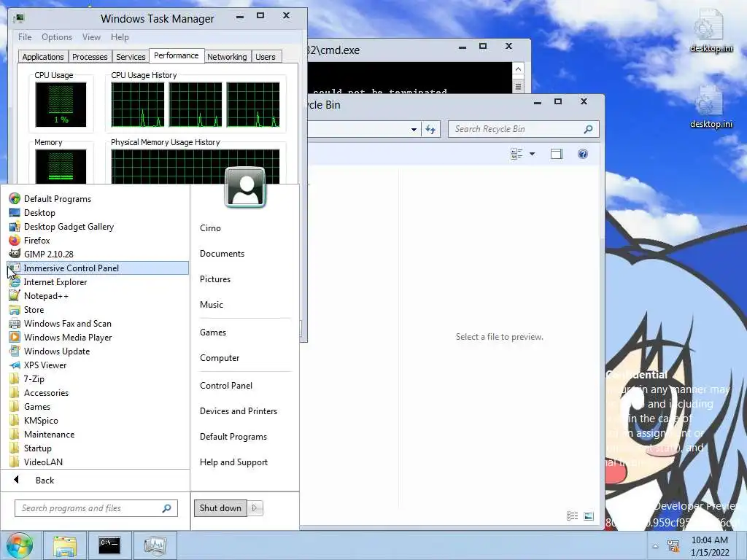Open Documents from start menu

tap(222, 254)
